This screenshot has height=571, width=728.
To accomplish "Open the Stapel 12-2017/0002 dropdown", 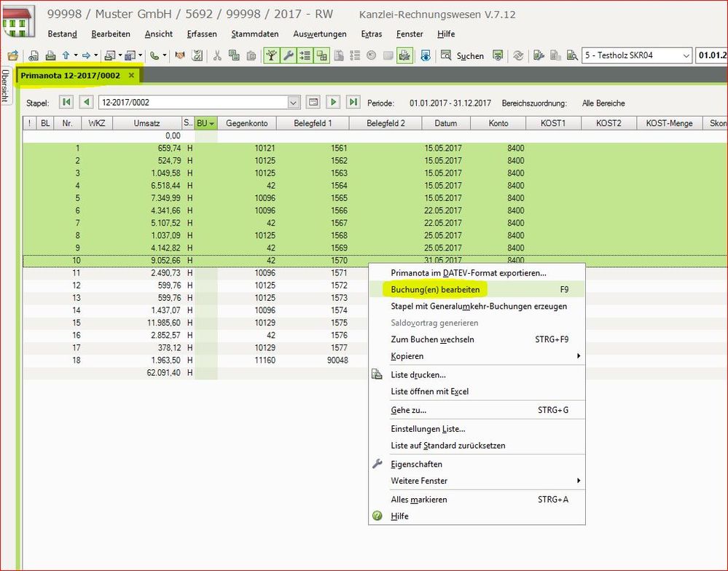I will 294,103.
